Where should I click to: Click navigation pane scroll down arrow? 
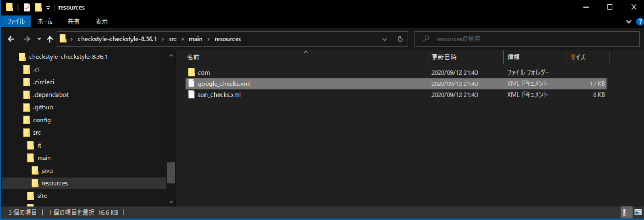tap(171, 202)
